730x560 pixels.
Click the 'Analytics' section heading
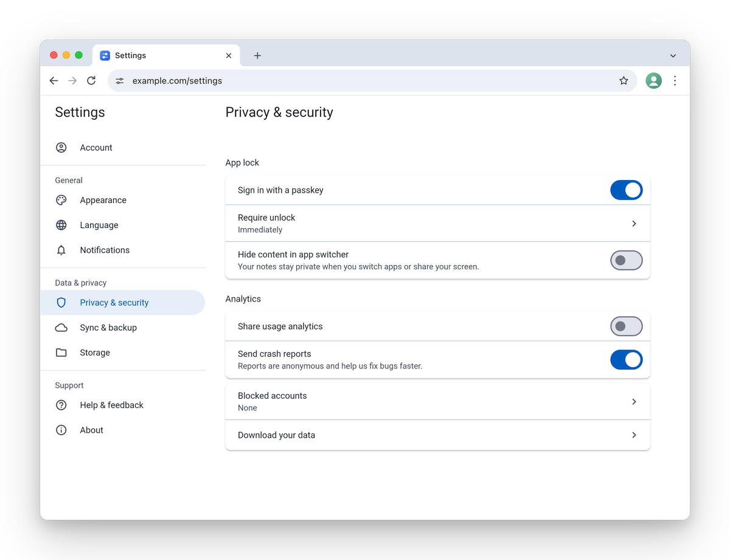[243, 299]
